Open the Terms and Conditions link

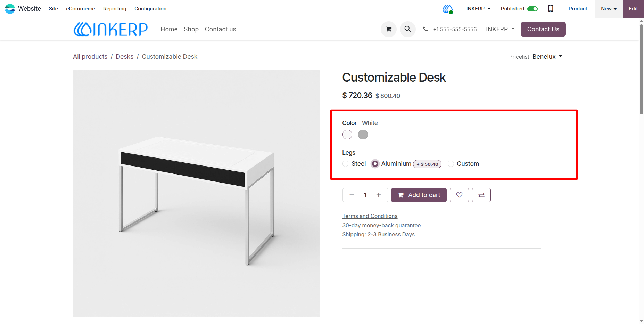pyautogui.click(x=370, y=216)
